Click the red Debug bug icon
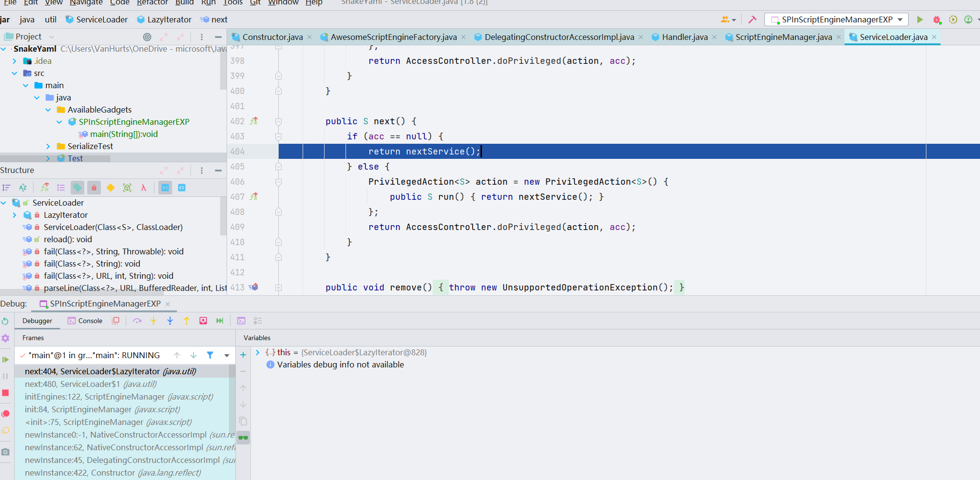The height and width of the screenshot is (480, 980). (937, 19)
